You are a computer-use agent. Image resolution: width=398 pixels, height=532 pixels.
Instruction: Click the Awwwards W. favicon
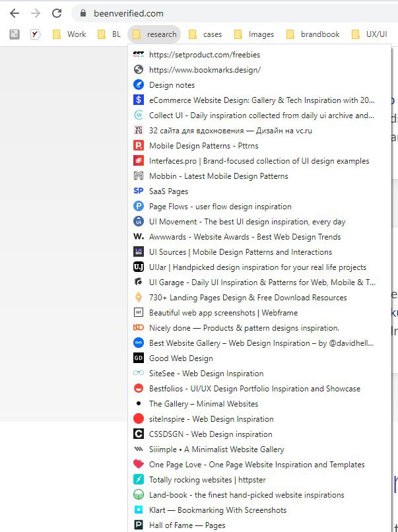[x=139, y=237]
